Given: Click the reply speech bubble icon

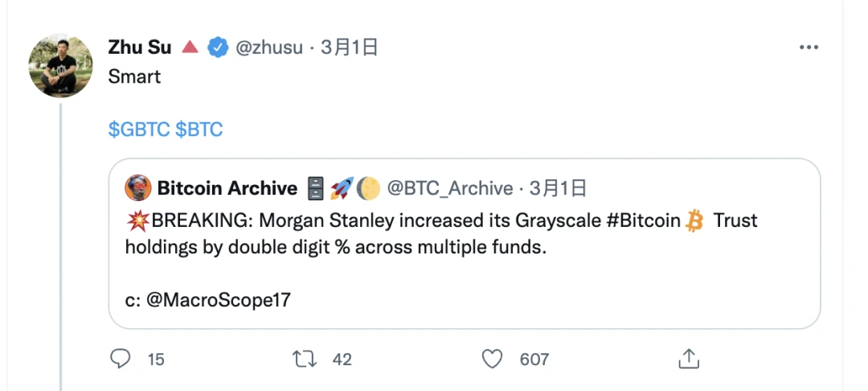Looking at the screenshot, I should tap(120, 358).
